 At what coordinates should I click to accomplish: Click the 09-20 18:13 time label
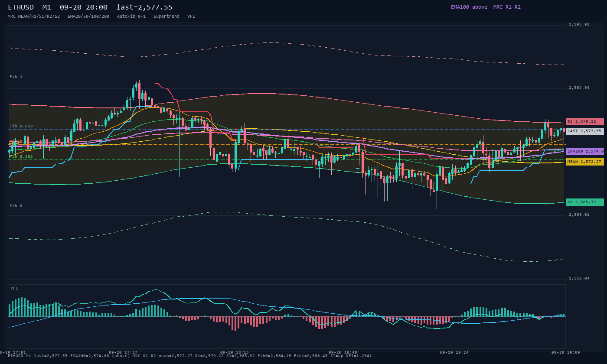coord(235,352)
